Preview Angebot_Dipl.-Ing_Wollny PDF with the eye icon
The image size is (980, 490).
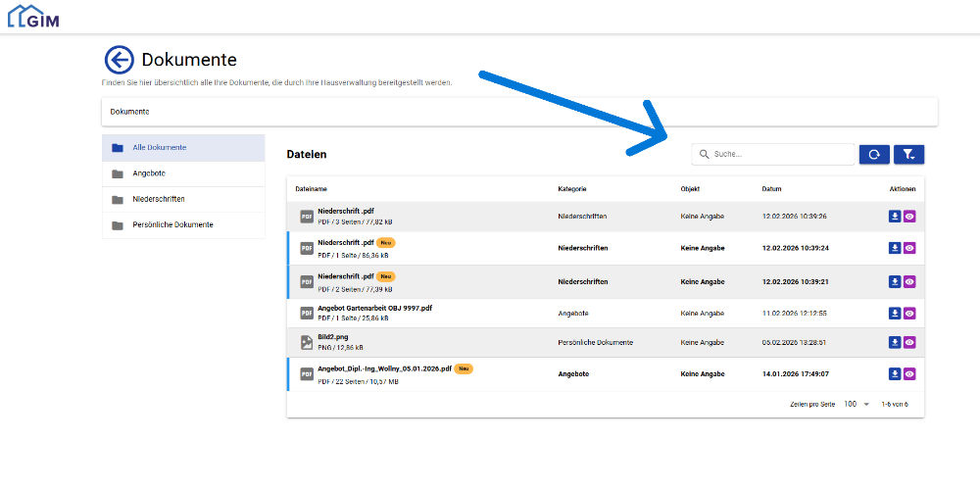tap(909, 373)
